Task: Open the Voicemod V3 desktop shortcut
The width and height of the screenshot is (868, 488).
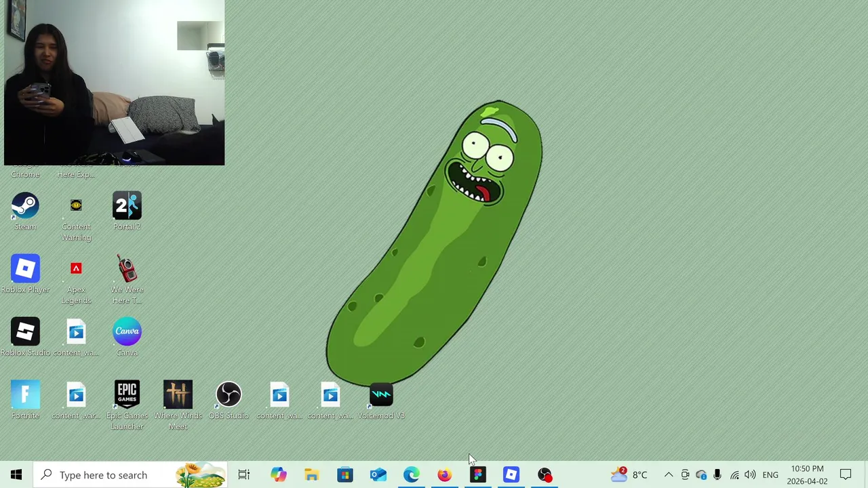Action: tap(381, 401)
